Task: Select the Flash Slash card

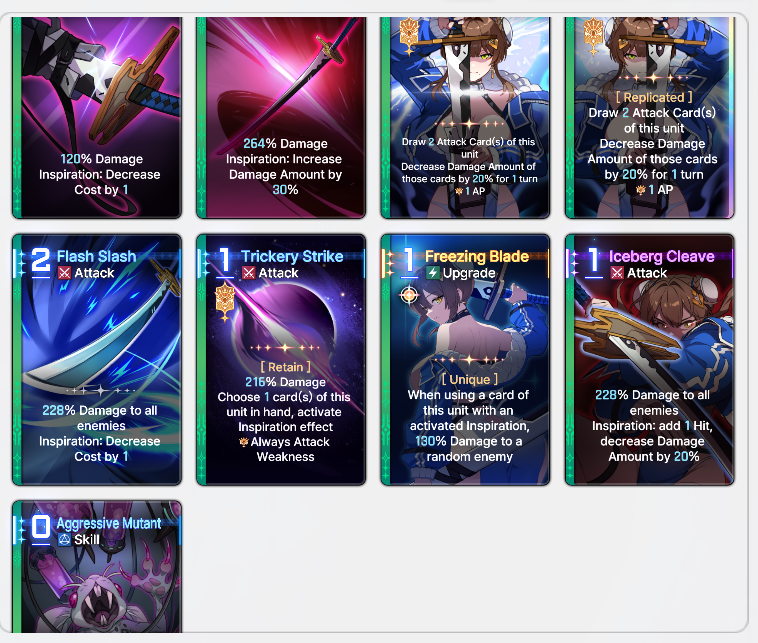Action: [x=97, y=360]
